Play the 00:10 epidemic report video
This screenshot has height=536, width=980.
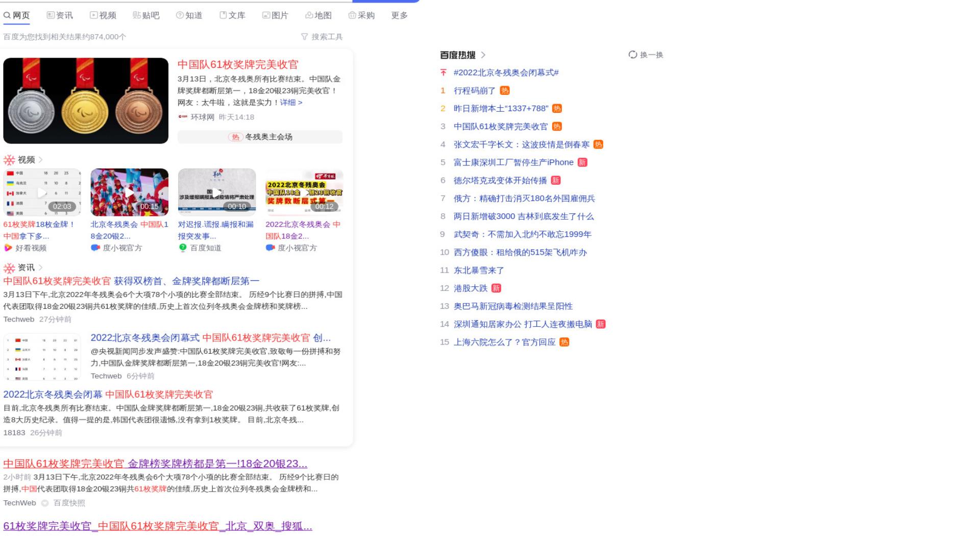[217, 192]
